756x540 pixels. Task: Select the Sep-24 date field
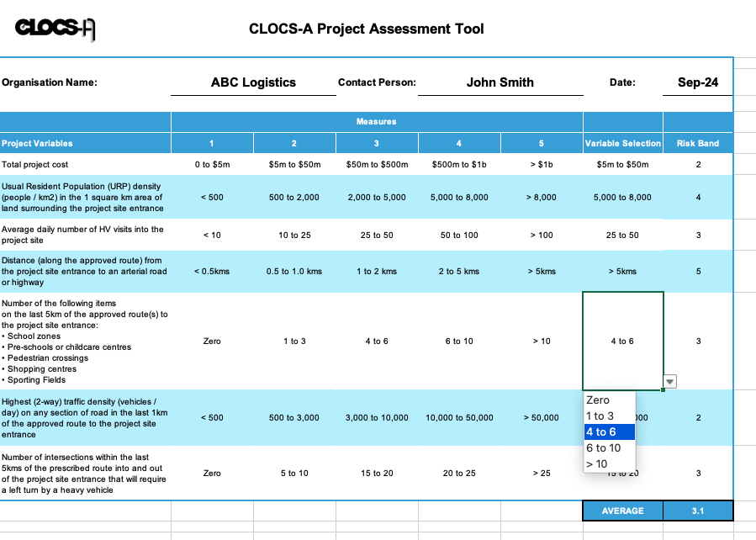697,82
